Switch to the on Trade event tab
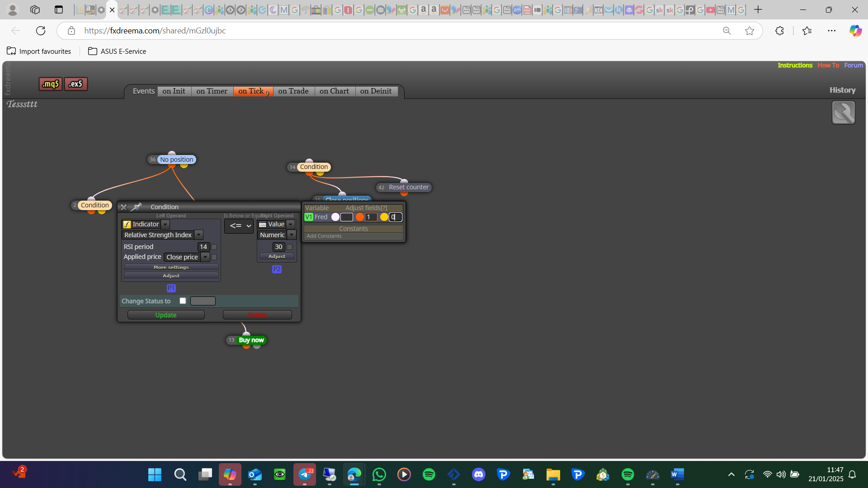The width and height of the screenshot is (868, 488). coord(293,91)
